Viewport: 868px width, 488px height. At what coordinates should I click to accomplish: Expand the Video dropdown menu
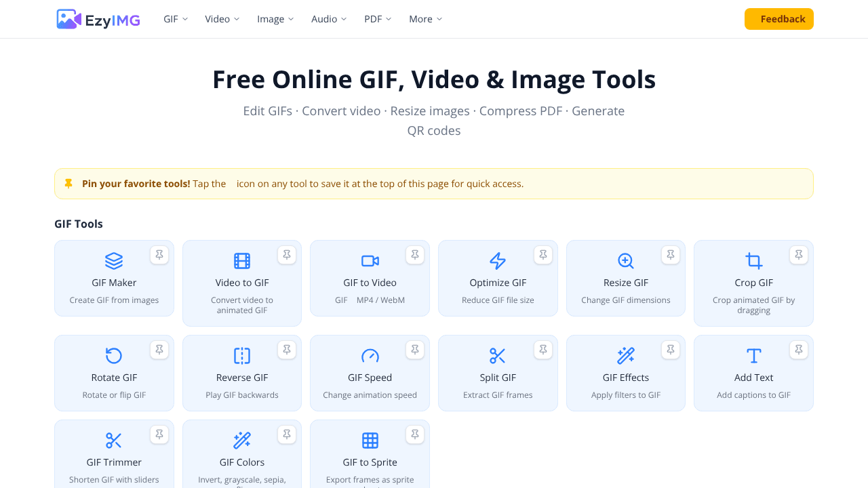[x=222, y=19]
